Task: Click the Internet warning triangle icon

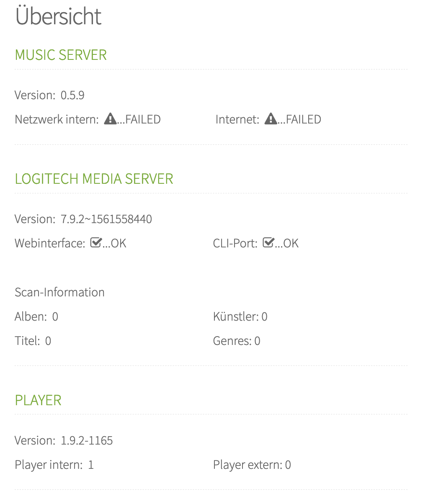Action: pos(271,119)
